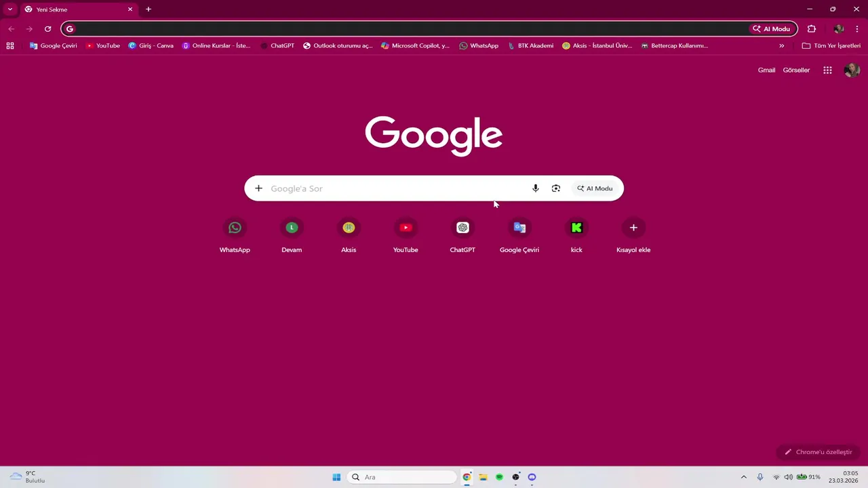Open the Google apps grid
Image resolution: width=868 pixels, height=488 pixels.
tap(827, 70)
